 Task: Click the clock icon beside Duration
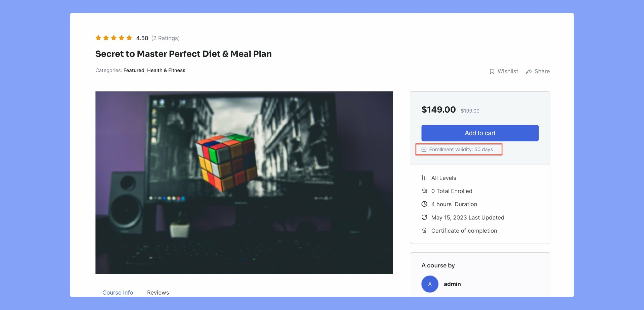(x=424, y=204)
